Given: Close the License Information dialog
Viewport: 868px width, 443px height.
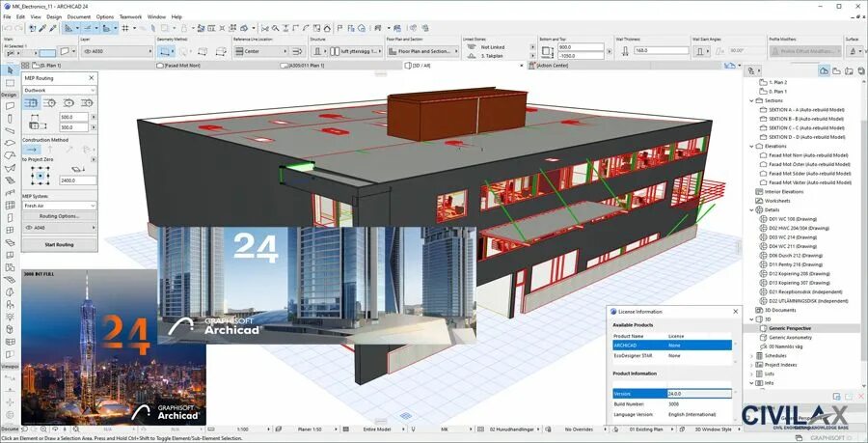Looking at the screenshot, I should coord(736,311).
